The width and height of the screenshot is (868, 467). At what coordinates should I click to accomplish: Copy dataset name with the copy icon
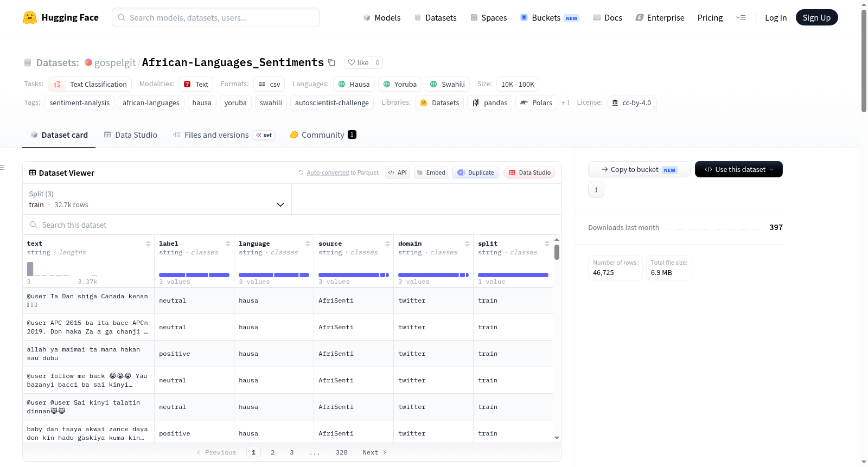point(331,62)
